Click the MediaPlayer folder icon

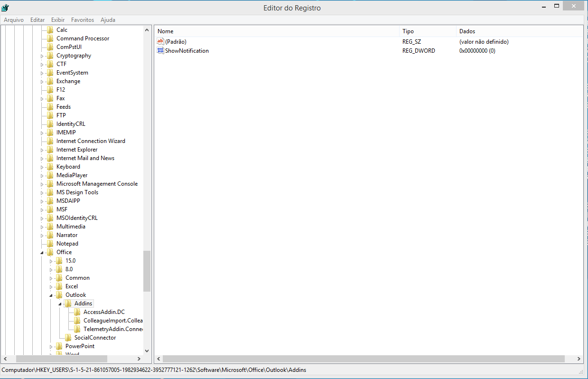(50, 175)
